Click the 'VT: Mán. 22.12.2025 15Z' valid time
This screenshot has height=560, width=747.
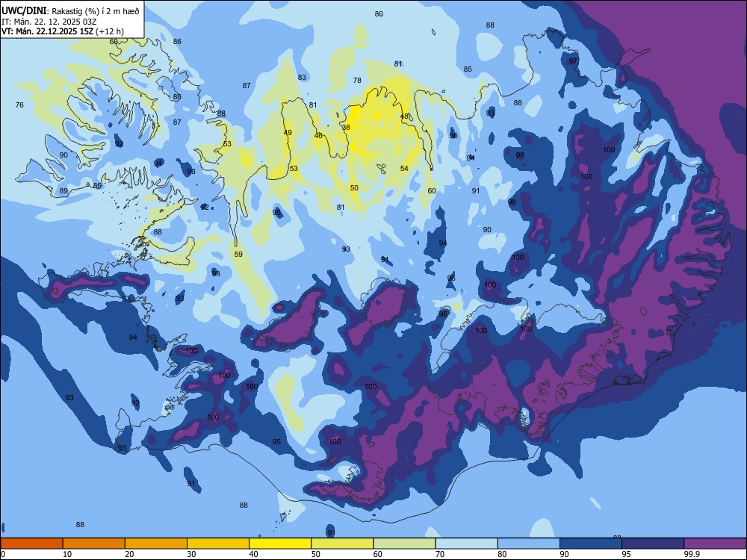(47, 31)
